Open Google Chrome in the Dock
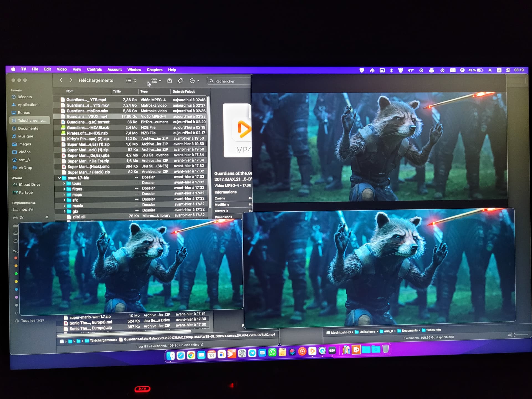This screenshot has height=399, width=532. pos(191,355)
